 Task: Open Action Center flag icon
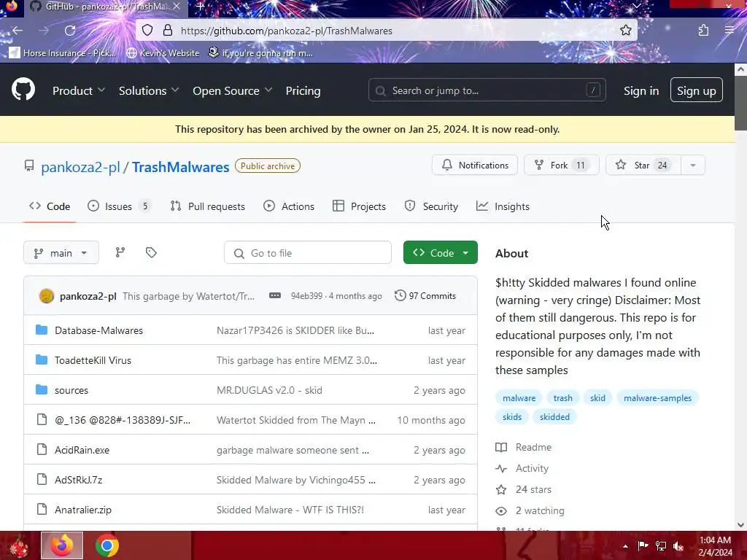click(643, 546)
